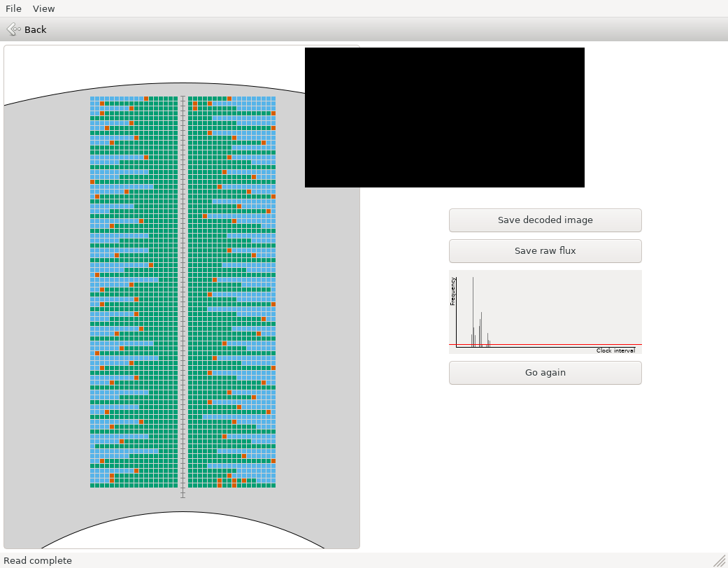
Task: Click Save raw flux
Action: [545, 250]
